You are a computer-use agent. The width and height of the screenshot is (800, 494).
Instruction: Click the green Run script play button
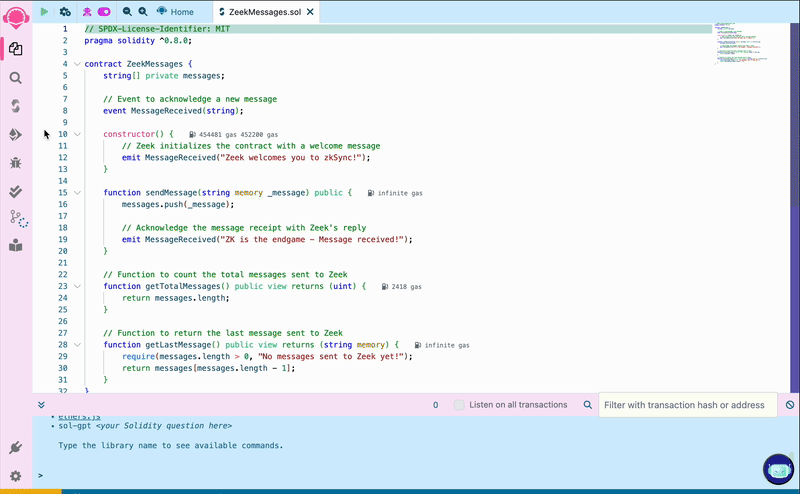(x=44, y=11)
